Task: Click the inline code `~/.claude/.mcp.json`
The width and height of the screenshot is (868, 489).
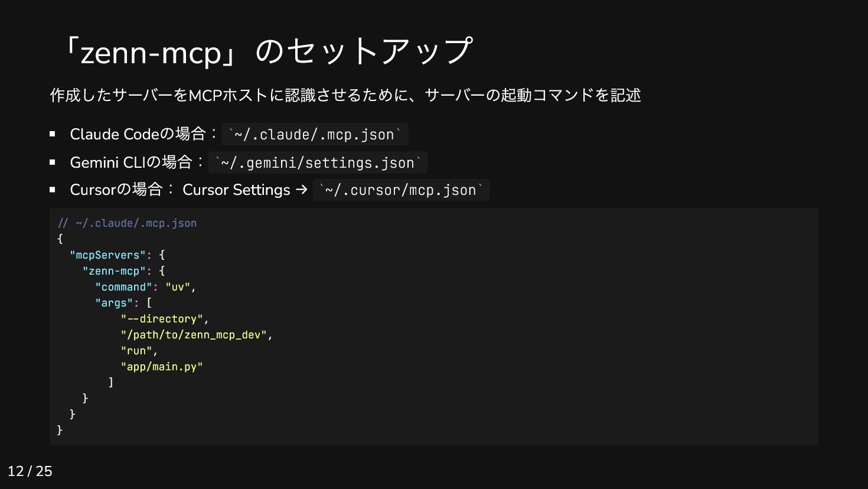Action: tap(315, 135)
